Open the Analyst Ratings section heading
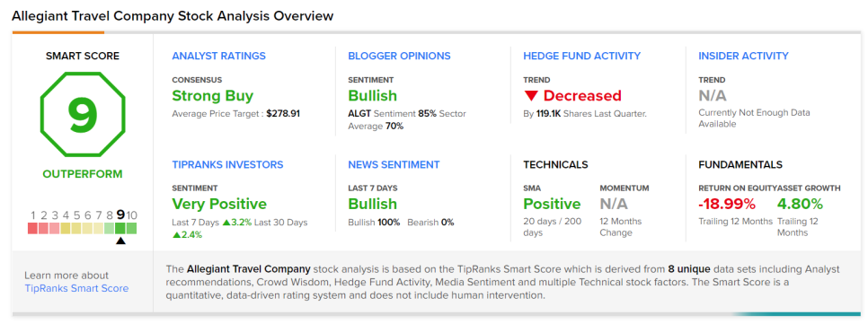This screenshot has height=324, width=868. click(218, 56)
